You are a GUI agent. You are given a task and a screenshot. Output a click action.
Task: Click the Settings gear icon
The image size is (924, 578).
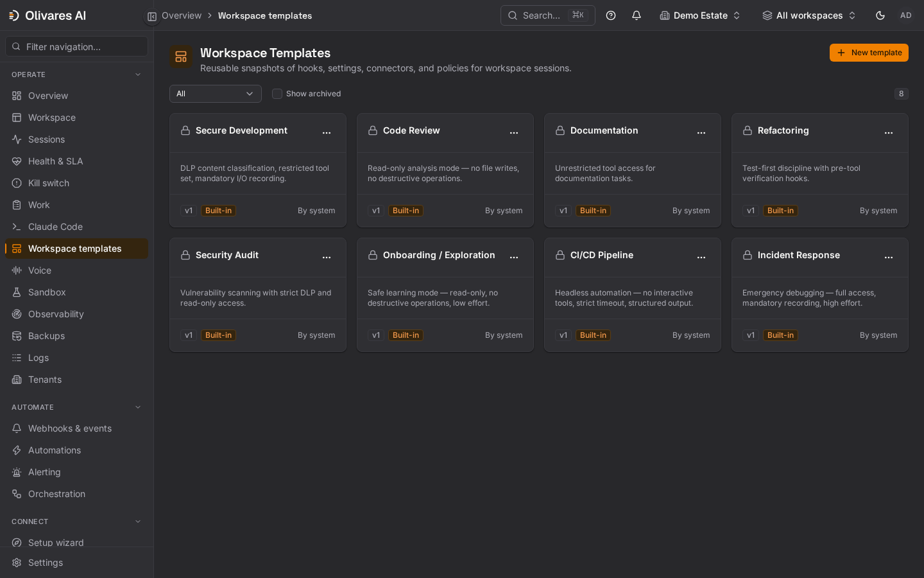(17, 563)
